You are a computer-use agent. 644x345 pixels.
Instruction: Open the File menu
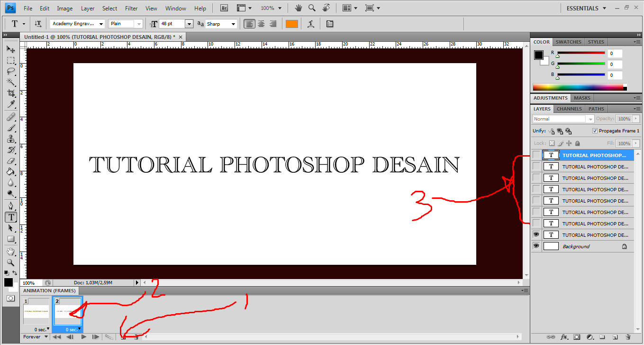coord(28,8)
